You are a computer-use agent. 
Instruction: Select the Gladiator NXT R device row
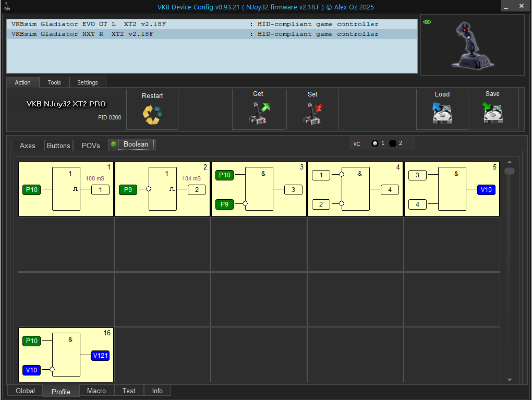212,34
